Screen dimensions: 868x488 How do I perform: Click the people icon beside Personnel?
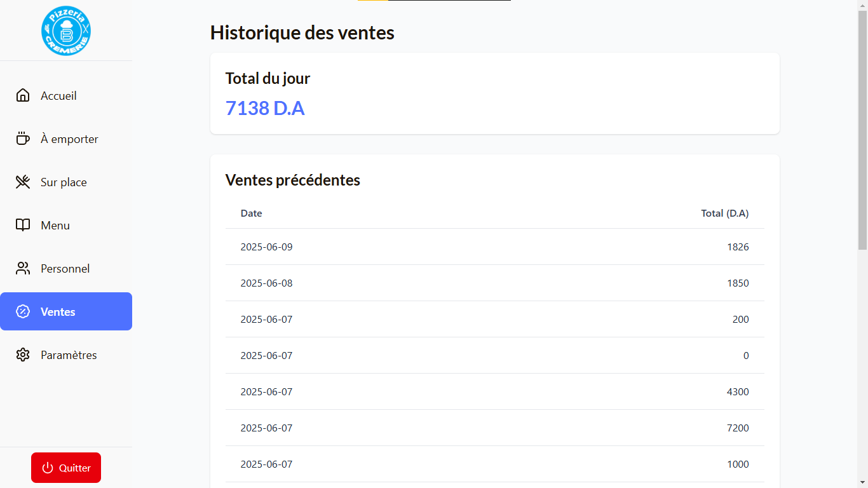(23, 268)
